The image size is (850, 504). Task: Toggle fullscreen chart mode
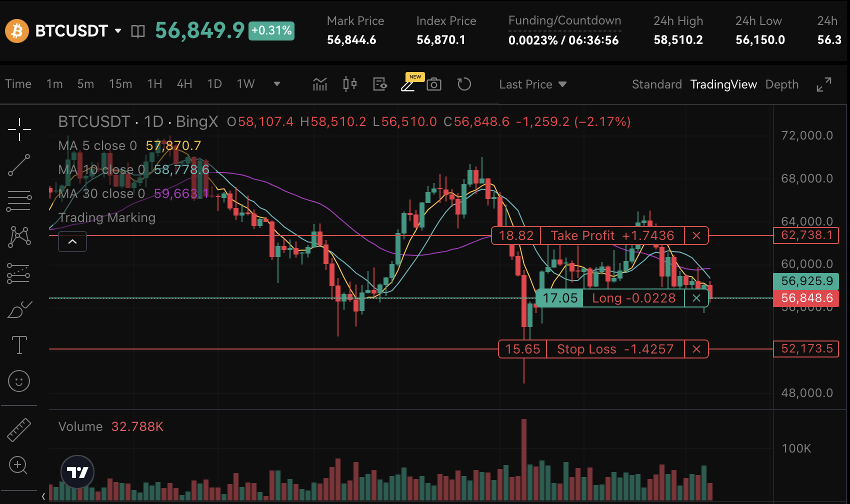pyautogui.click(x=823, y=84)
